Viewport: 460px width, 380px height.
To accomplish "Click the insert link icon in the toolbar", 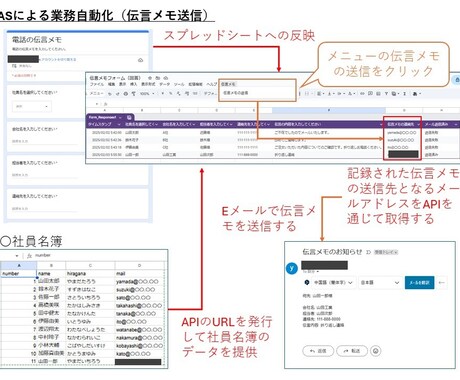I will tap(362, 94).
